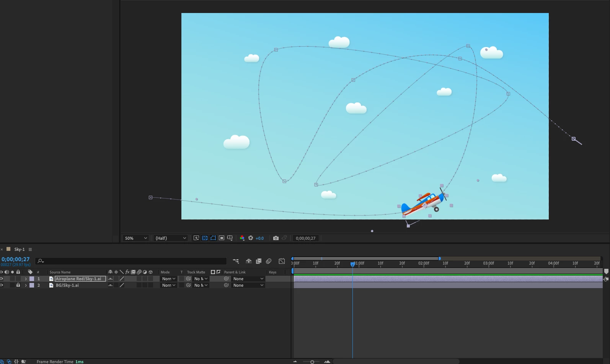Hide the Airoplane Red layer eye
Viewport: 610px width, 364px height.
click(x=2, y=279)
